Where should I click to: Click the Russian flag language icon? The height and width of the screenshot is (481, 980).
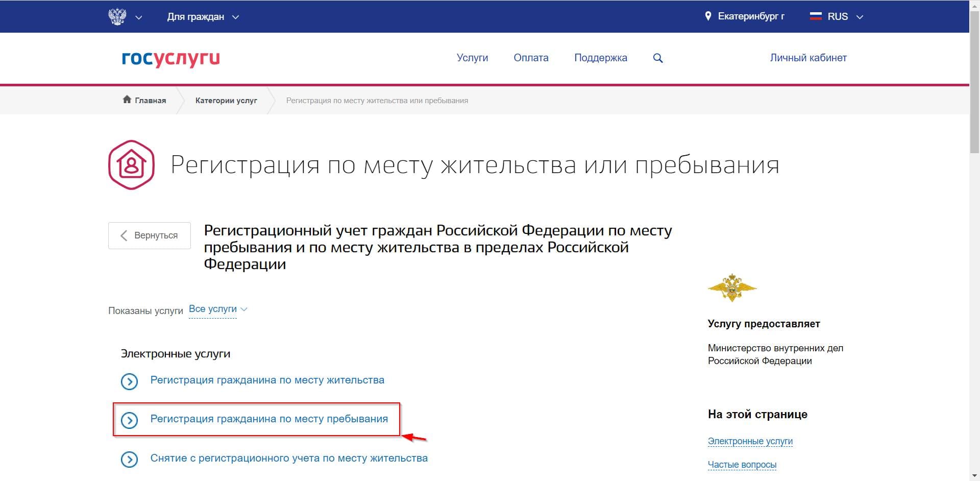[816, 16]
